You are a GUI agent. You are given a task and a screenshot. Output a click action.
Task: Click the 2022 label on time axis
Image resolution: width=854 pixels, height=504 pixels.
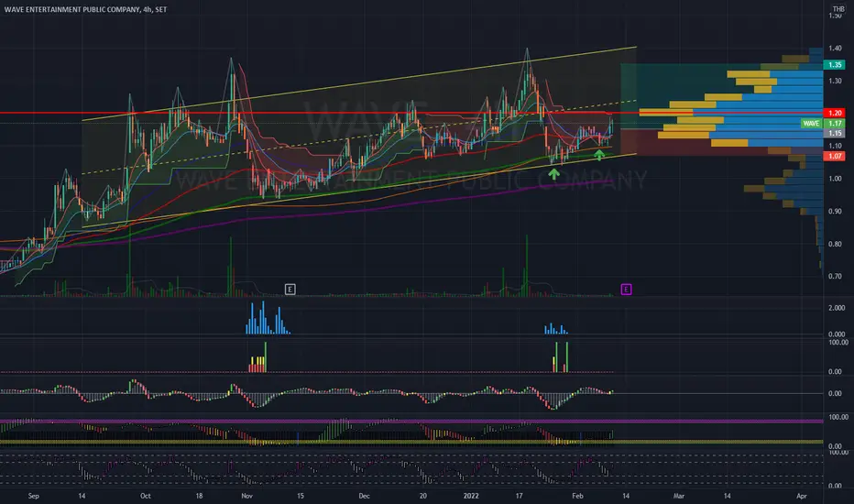point(471,496)
